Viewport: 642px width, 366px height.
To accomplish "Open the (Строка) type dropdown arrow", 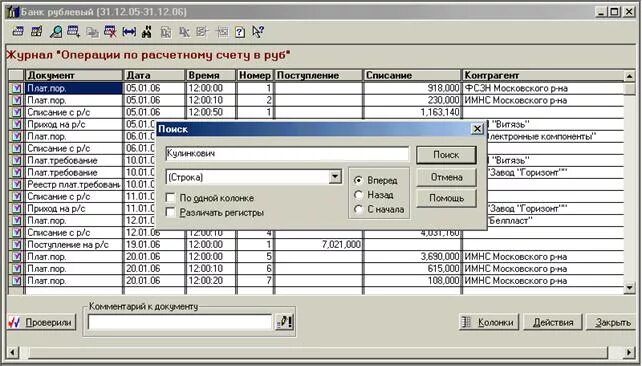I will (335, 177).
